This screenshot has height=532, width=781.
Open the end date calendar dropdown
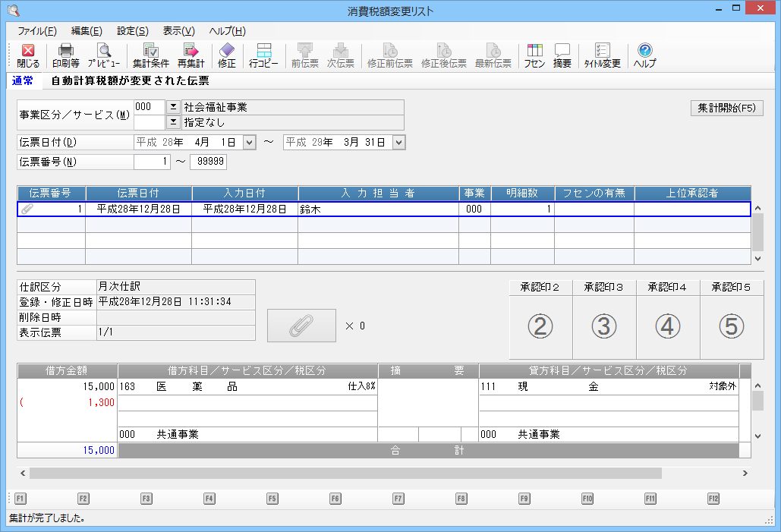pos(399,142)
